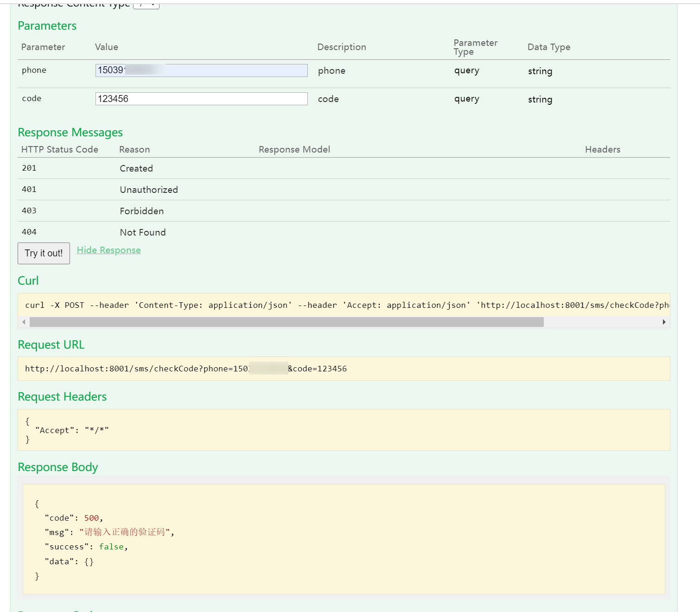Image resolution: width=700 pixels, height=612 pixels.
Task: Click the code description cell
Action: click(328, 99)
